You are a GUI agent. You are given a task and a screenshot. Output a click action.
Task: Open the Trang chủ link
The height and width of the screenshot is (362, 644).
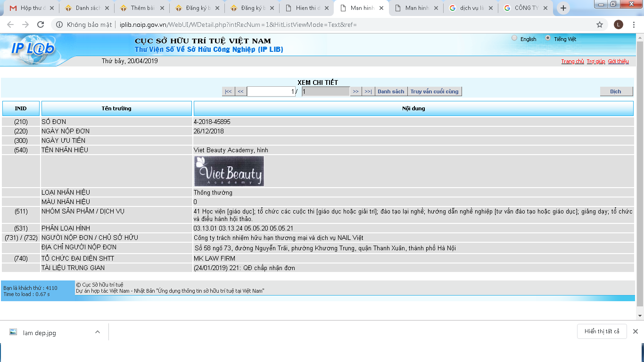(x=572, y=61)
